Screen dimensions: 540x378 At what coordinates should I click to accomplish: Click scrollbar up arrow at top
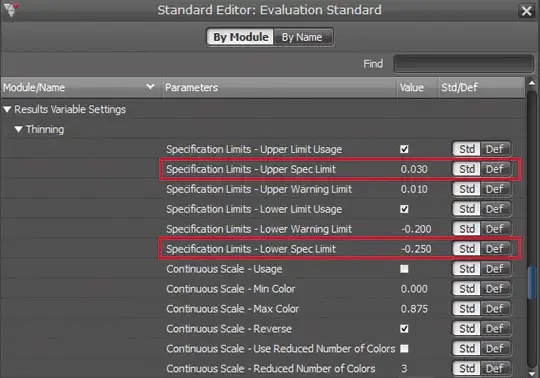coord(532,83)
